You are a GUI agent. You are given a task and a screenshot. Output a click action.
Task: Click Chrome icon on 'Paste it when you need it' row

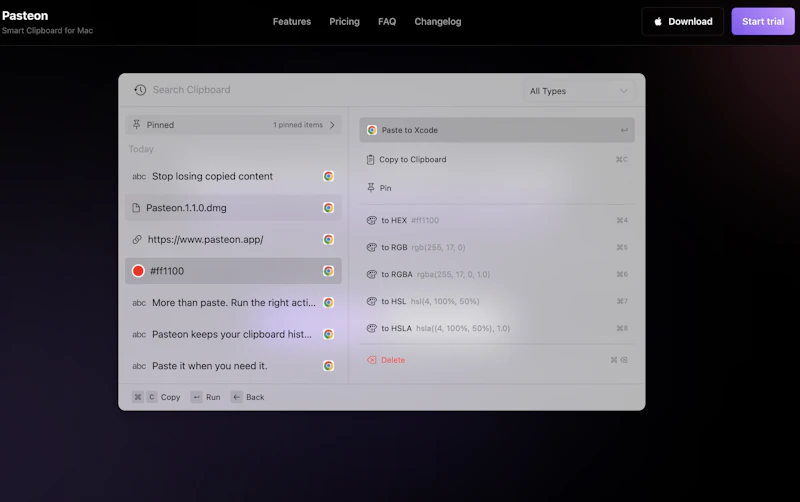point(329,366)
